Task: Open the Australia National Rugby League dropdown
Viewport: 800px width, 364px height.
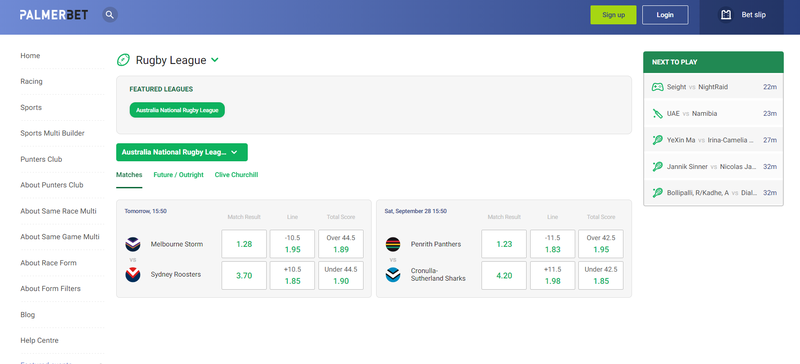Action: point(182,152)
